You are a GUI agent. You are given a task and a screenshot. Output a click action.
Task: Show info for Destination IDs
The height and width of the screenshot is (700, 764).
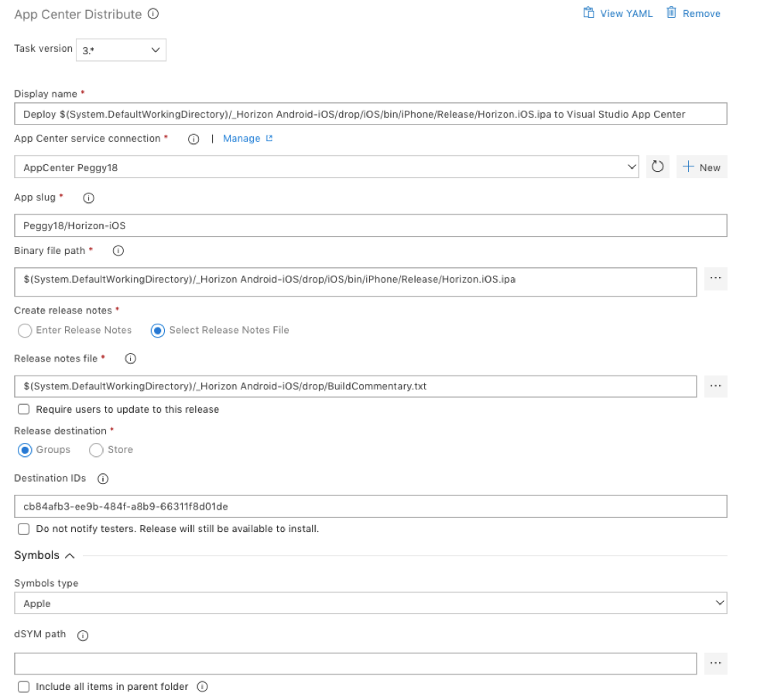(102, 479)
